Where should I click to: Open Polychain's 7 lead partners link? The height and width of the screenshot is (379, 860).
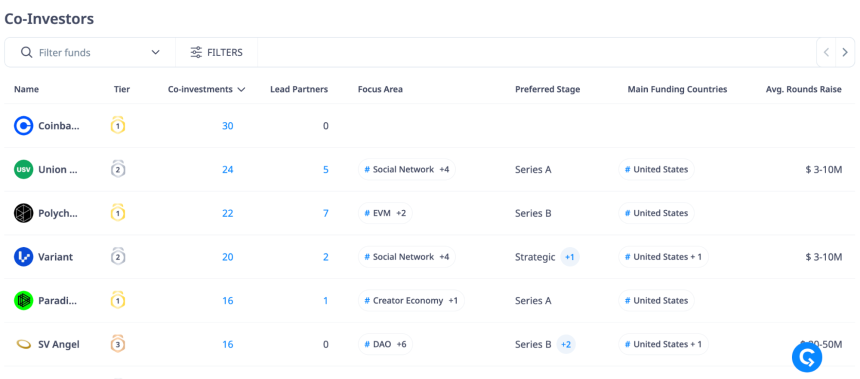326,213
